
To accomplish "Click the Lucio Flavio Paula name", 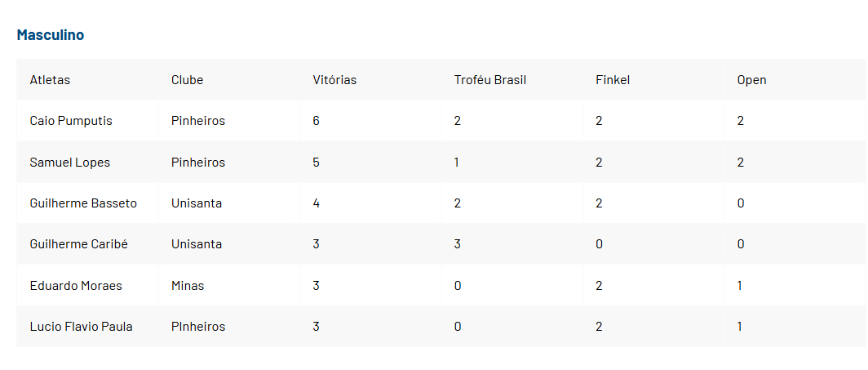I will point(81,327).
